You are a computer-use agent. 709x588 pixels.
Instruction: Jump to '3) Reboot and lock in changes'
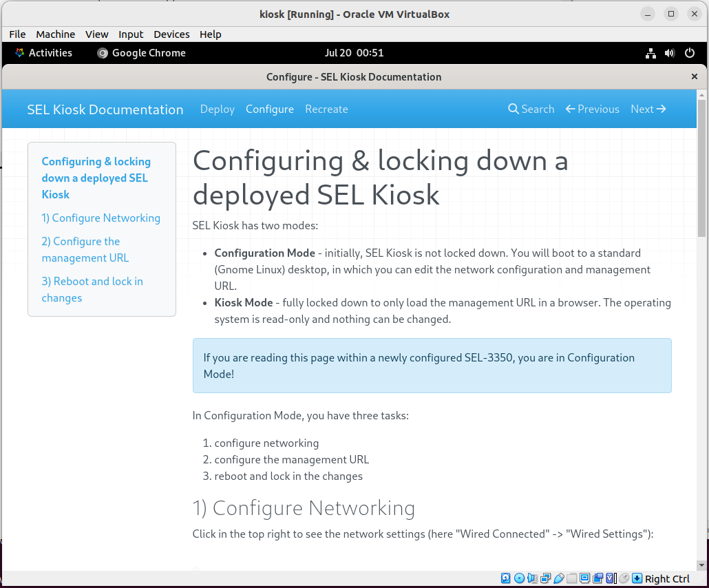(x=92, y=289)
